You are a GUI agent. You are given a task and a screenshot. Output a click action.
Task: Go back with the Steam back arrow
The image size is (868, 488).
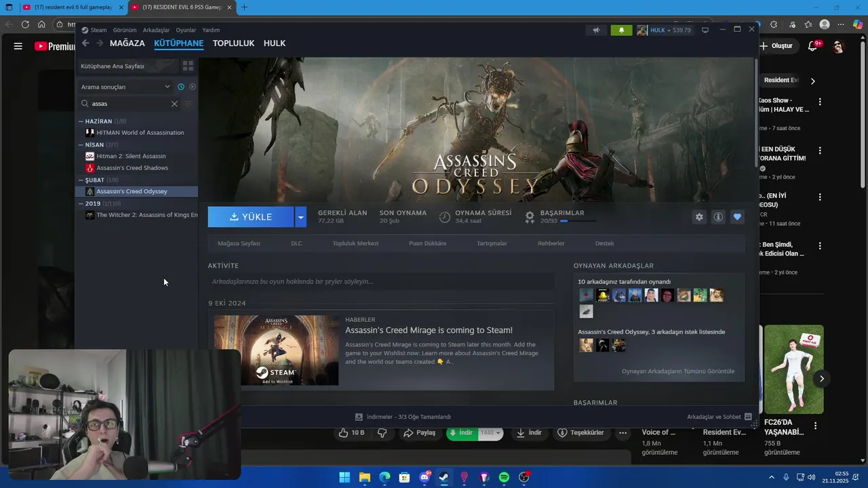(x=85, y=43)
